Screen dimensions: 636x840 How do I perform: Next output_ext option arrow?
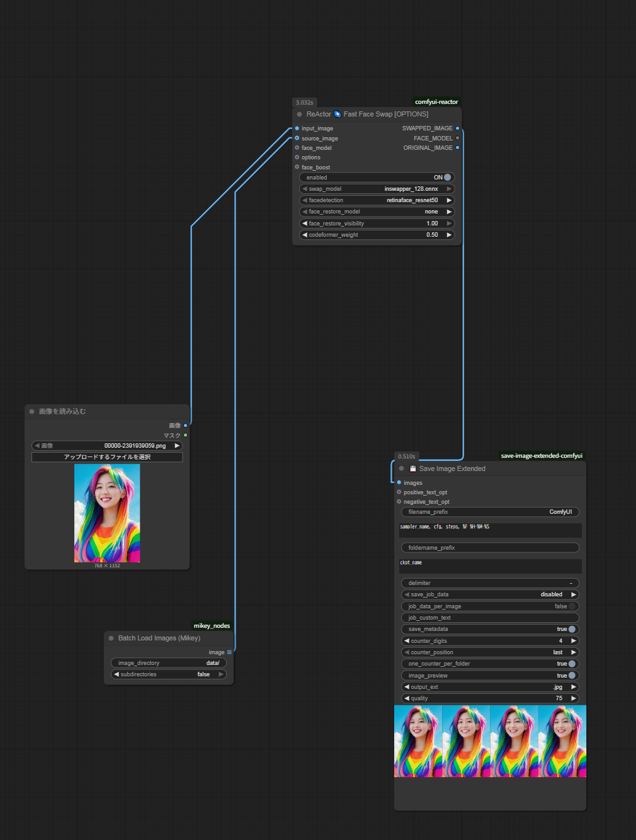click(574, 687)
